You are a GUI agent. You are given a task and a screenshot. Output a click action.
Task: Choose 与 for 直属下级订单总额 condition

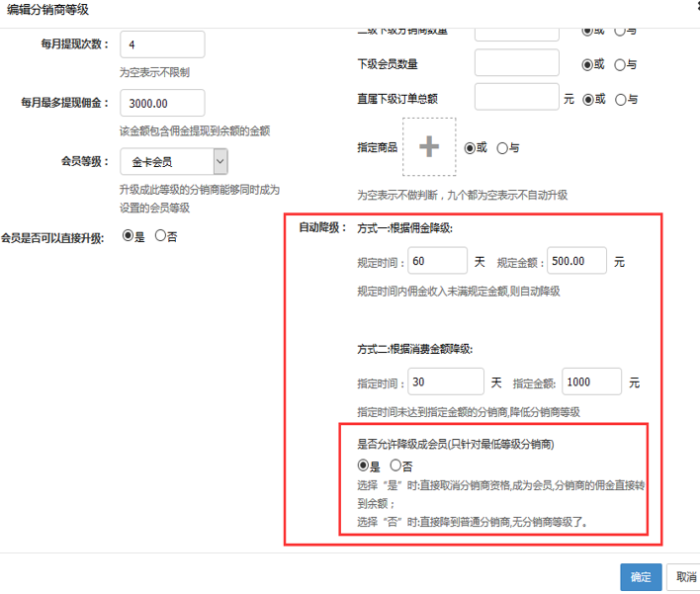[x=620, y=99]
